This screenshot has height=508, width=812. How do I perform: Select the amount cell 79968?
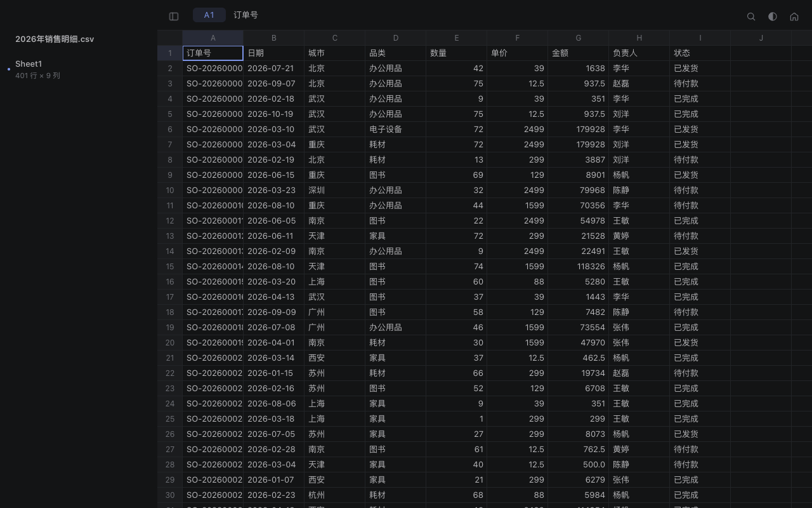click(x=579, y=190)
